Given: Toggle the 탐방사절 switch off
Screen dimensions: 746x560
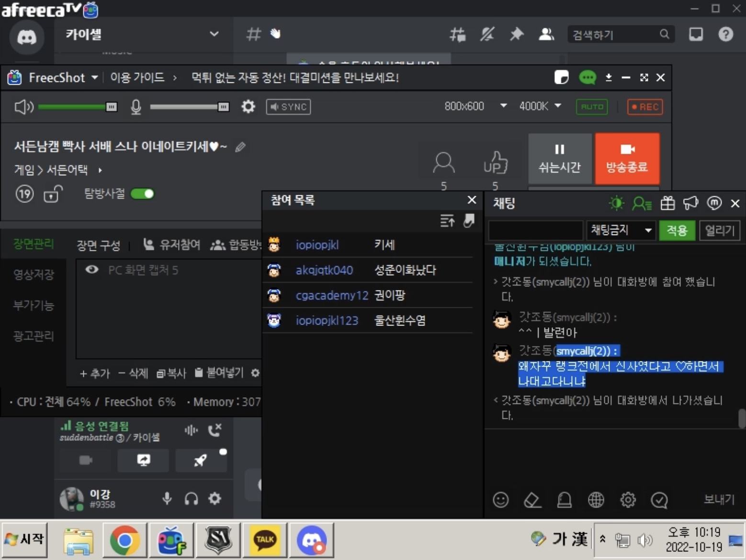Looking at the screenshot, I should (x=142, y=194).
